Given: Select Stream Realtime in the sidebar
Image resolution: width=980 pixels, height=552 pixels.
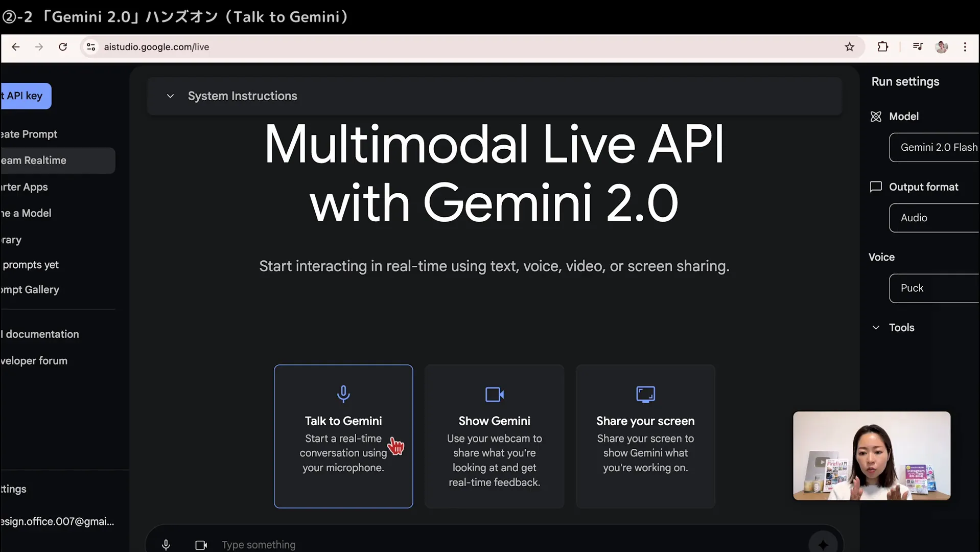Looking at the screenshot, I should click(x=57, y=160).
